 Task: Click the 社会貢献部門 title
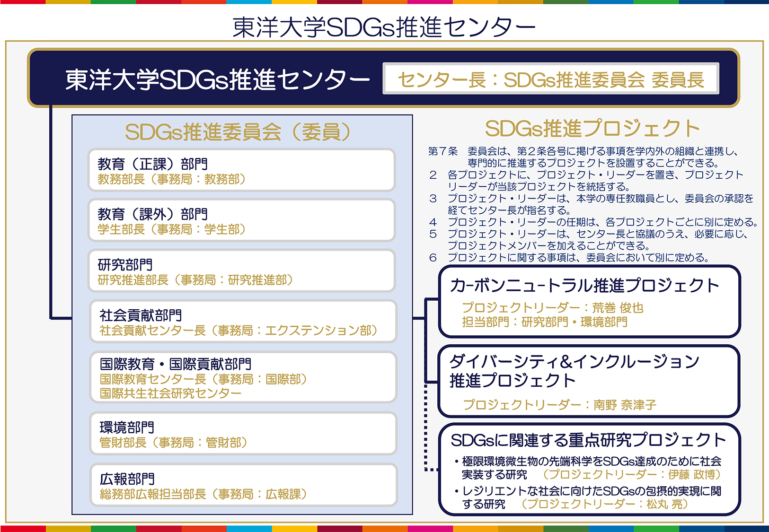pos(141,315)
